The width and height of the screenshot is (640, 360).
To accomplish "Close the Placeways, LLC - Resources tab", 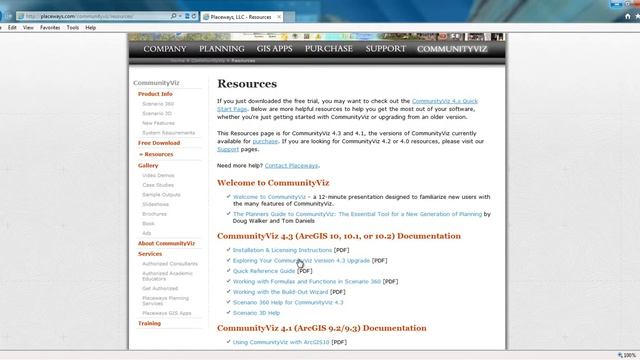I will point(279,17).
